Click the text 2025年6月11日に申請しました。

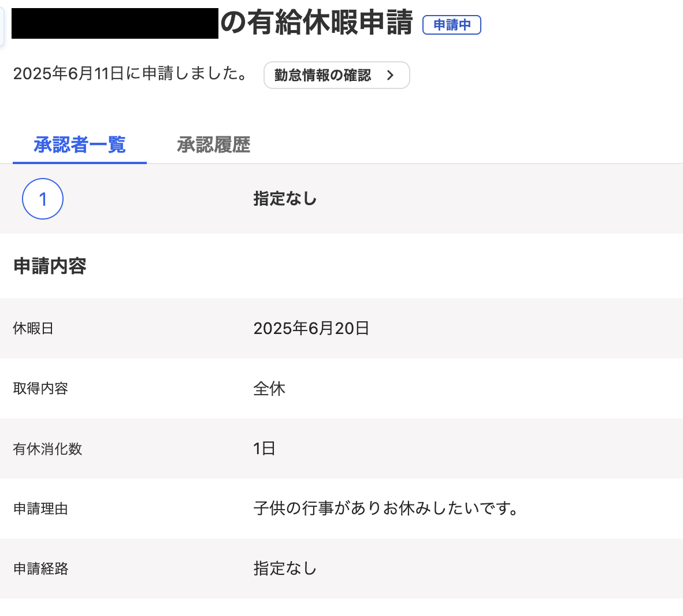coord(130,73)
